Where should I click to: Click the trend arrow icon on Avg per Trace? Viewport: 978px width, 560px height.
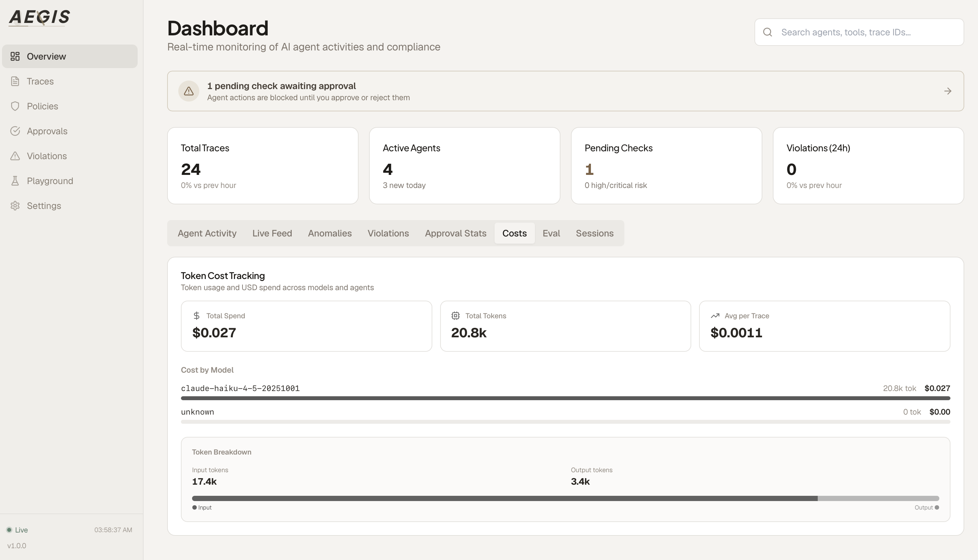[715, 315]
